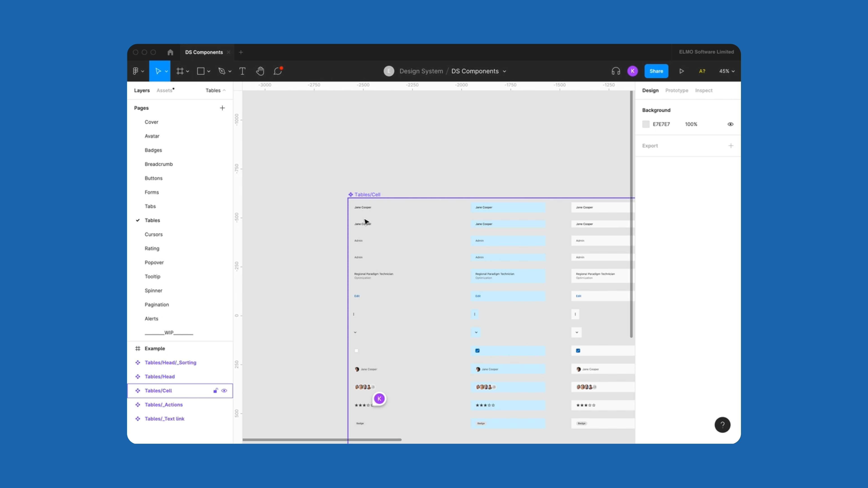The height and width of the screenshot is (488, 868).
Task: Click the purple K user avatar in toolbar
Action: point(632,71)
